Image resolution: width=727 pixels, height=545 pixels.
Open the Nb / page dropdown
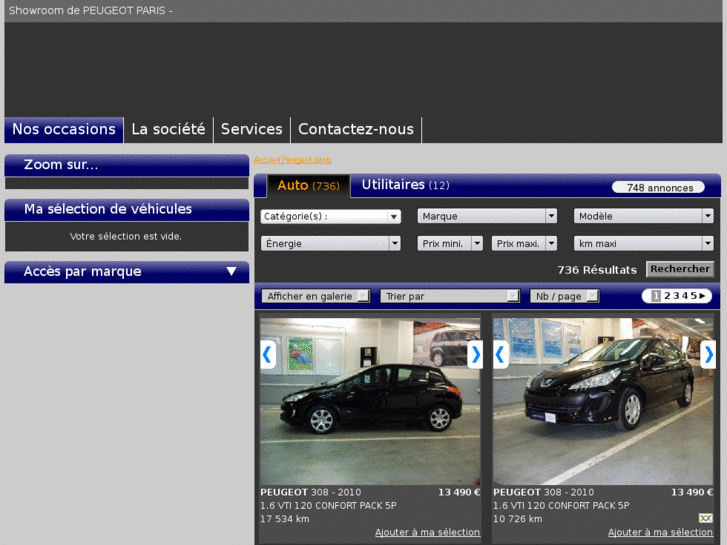coord(565,296)
